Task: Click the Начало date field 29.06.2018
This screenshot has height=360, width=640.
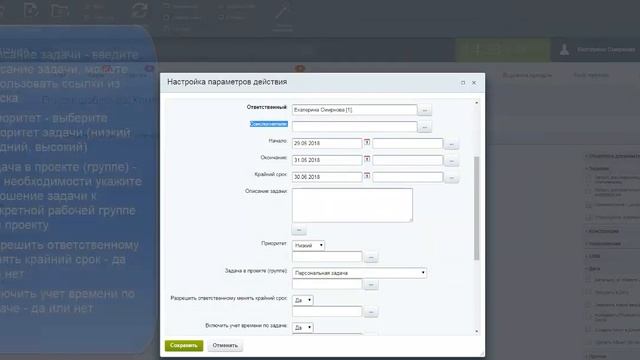Action: [x=327, y=143]
